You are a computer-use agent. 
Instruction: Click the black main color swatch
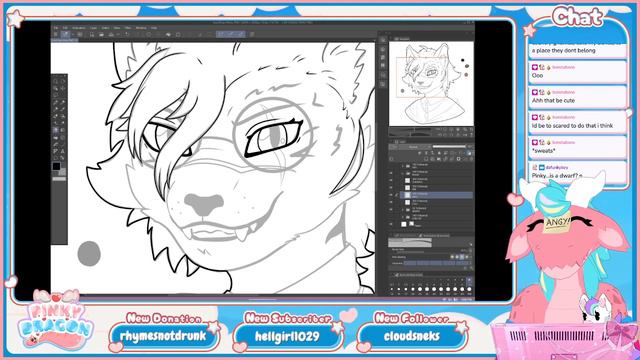(56, 166)
